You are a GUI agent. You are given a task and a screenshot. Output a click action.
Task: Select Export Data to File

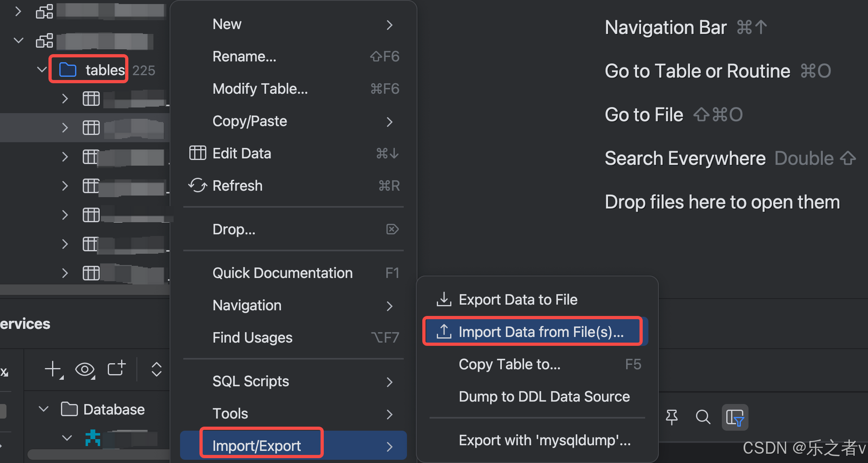pos(518,299)
